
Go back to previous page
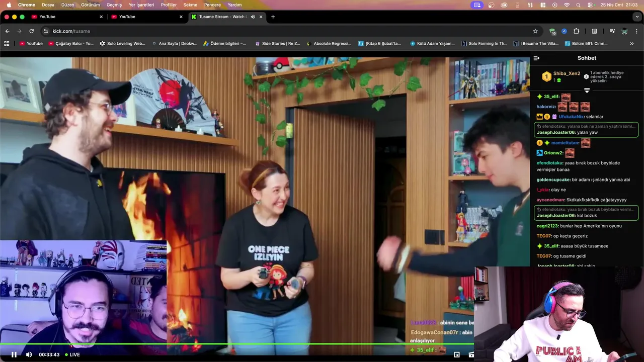(7, 31)
